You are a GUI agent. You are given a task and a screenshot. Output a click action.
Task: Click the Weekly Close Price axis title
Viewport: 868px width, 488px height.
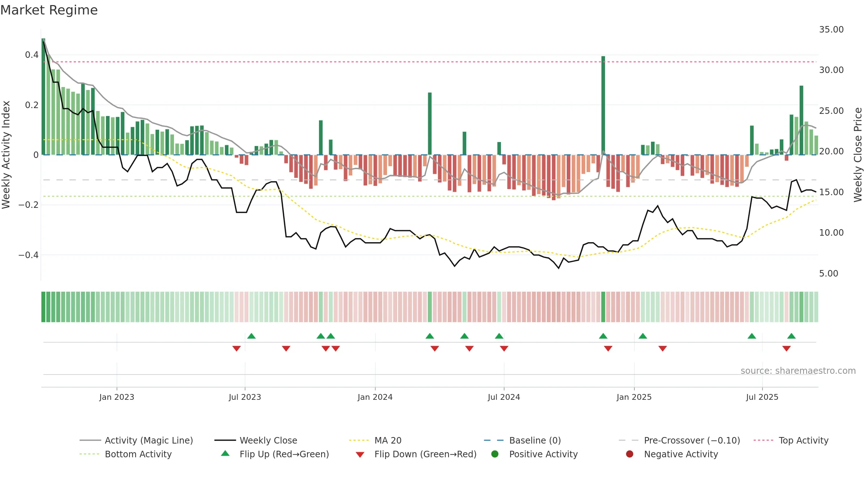point(858,155)
